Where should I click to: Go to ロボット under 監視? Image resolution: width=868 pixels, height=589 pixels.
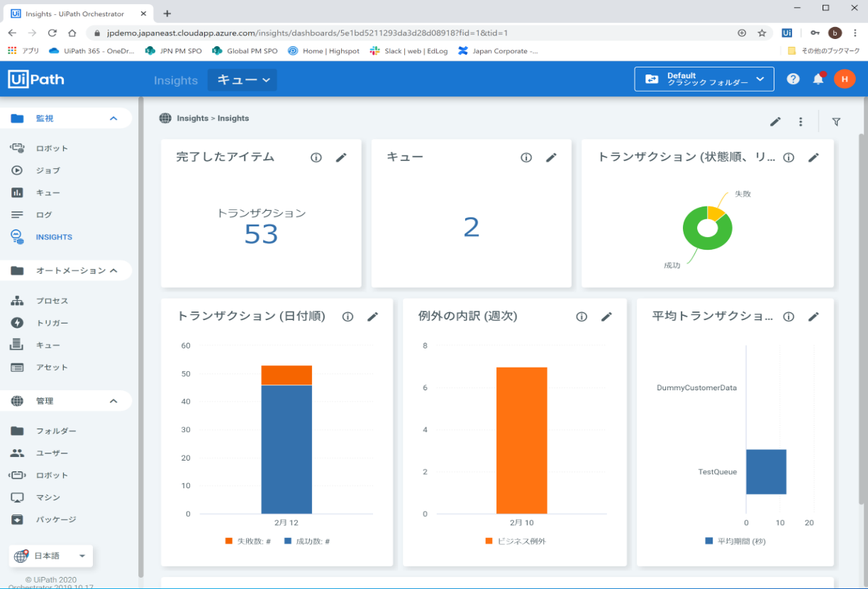[x=52, y=148]
